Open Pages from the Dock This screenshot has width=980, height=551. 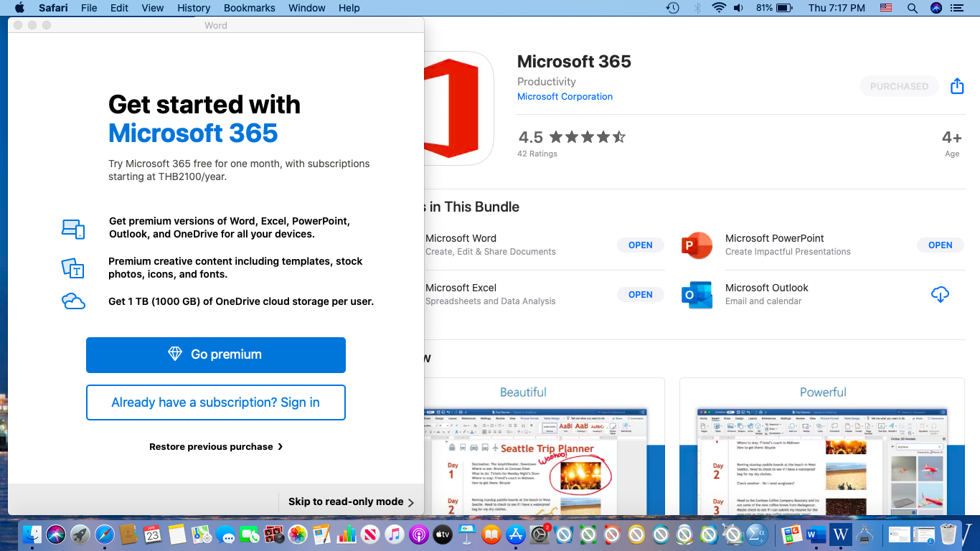click(322, 534)
